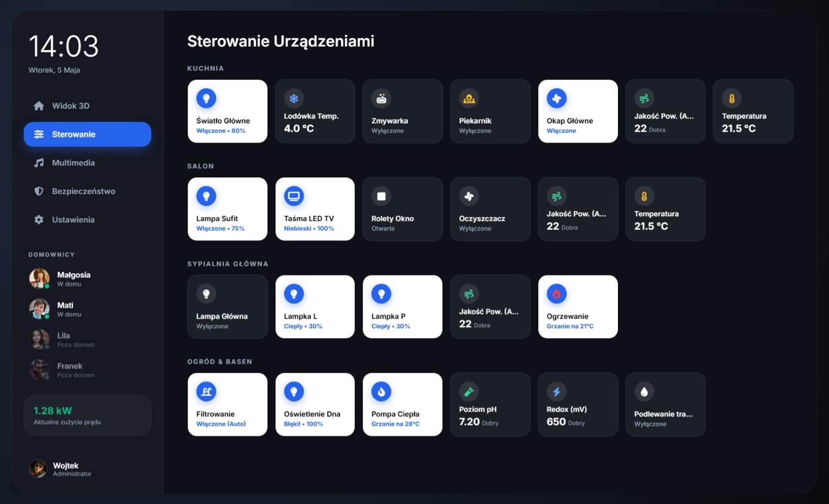Click the 14:03 clock display

[63, 46]
